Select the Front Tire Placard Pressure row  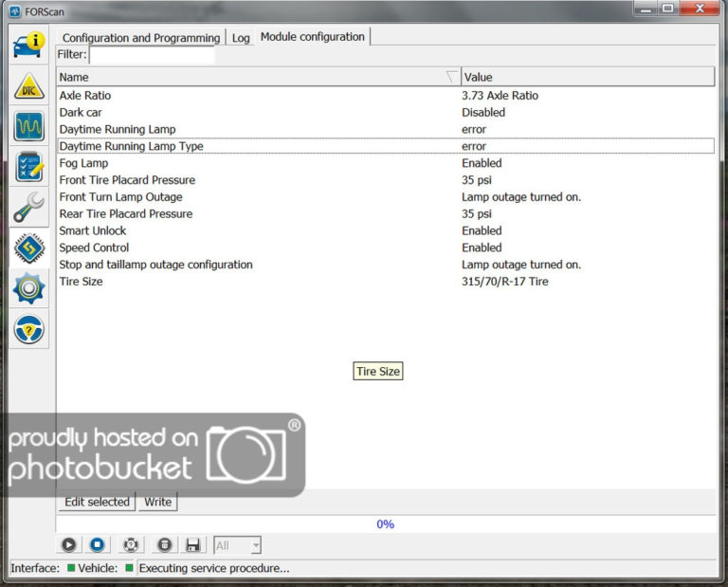pyautogui.click(x=386, y=180)
